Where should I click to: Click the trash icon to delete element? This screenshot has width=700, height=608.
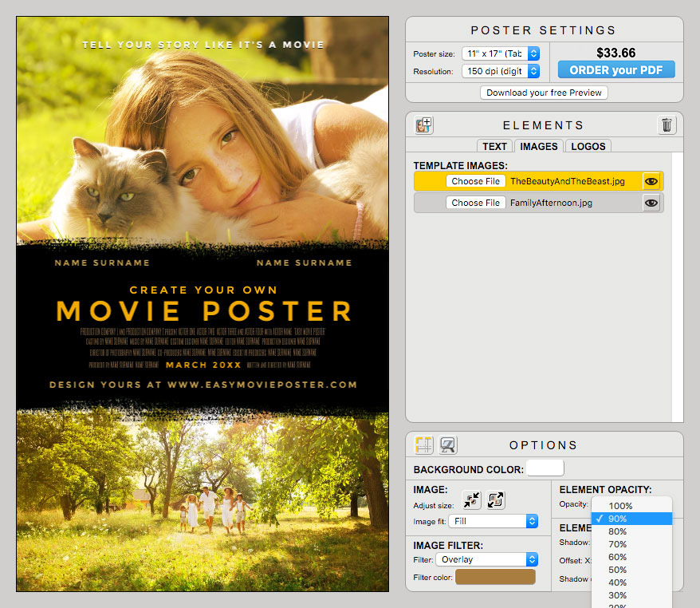[x=667, y=125]
